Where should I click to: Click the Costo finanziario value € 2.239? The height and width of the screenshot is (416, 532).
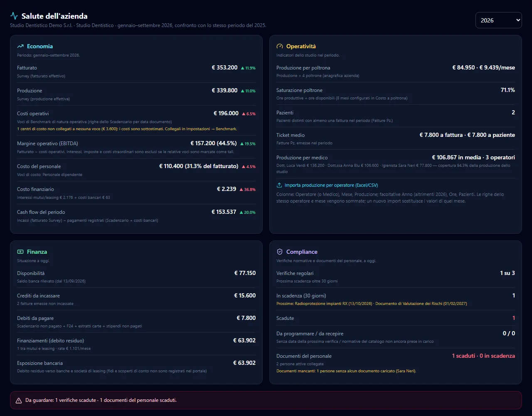click(x=227, y=189)
